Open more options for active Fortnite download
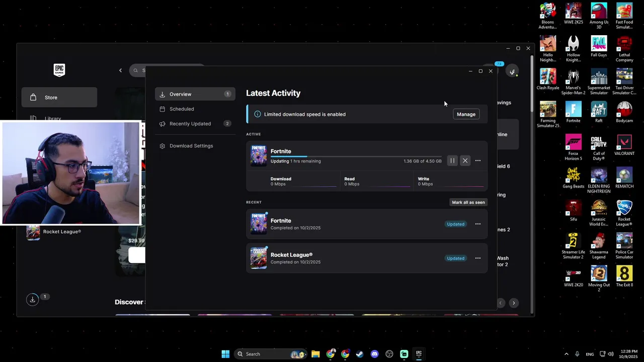644x362 pixels. (478, 161)
